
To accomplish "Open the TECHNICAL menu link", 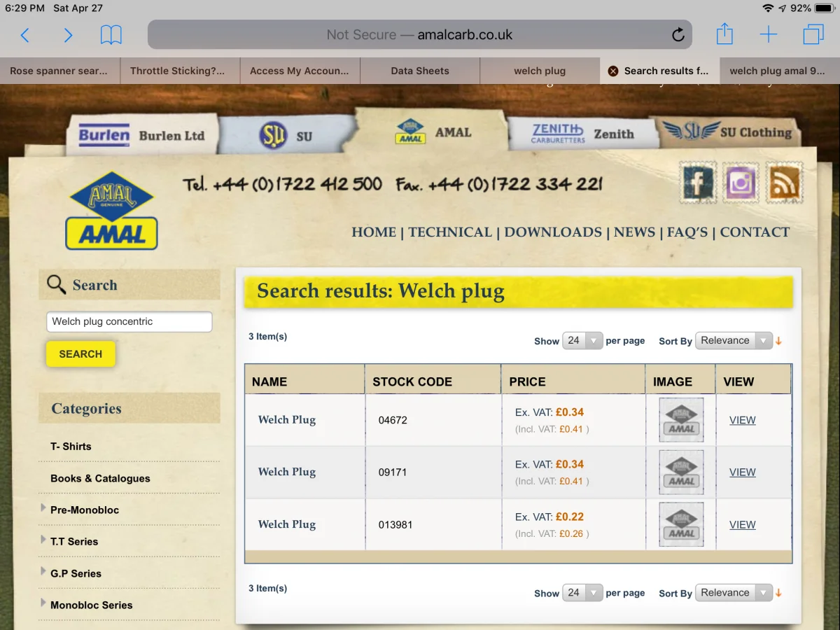I will [x=450, y=232].
